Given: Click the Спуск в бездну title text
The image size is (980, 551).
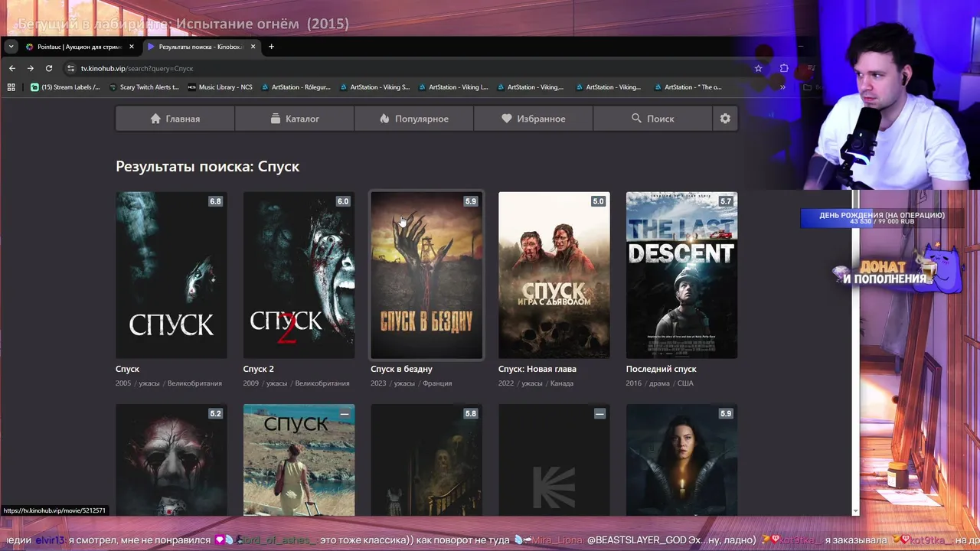Looking at the screenshot, I should click(401, 369).
